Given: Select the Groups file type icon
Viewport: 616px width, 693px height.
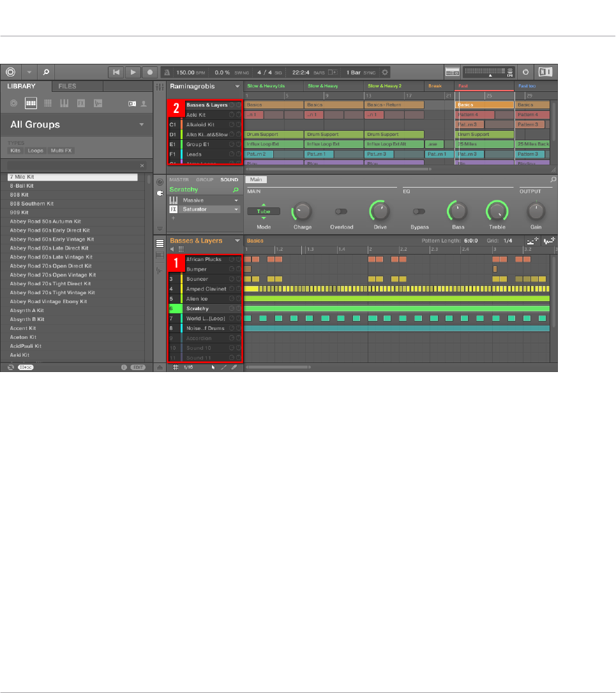Looking at the screenshot, I should point(31,103).
